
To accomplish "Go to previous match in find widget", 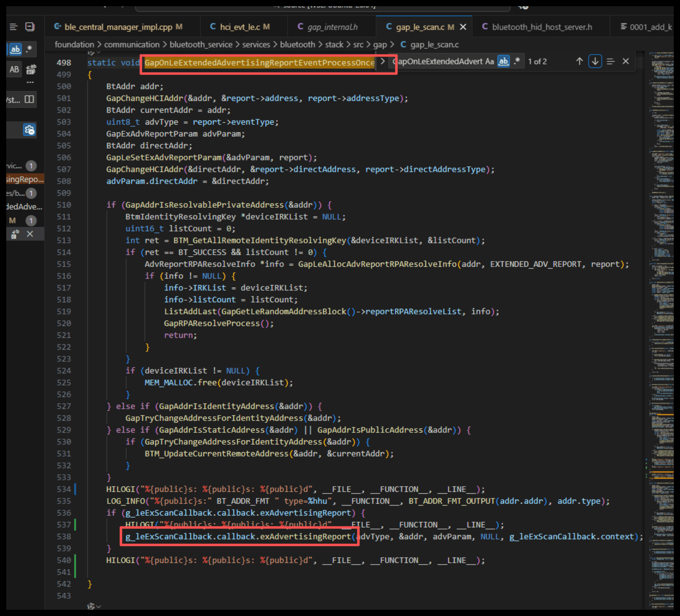I will tap(579, 61).
